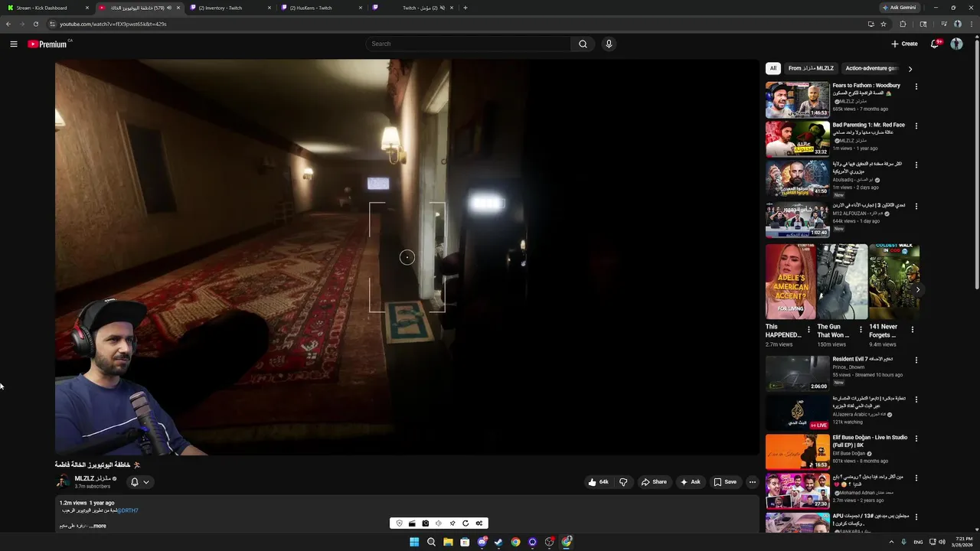This screenshot has width=980, height=551.
Task: Open menu for Bad Parenting video
Action: pyautogui.click(x=916, y=126)
